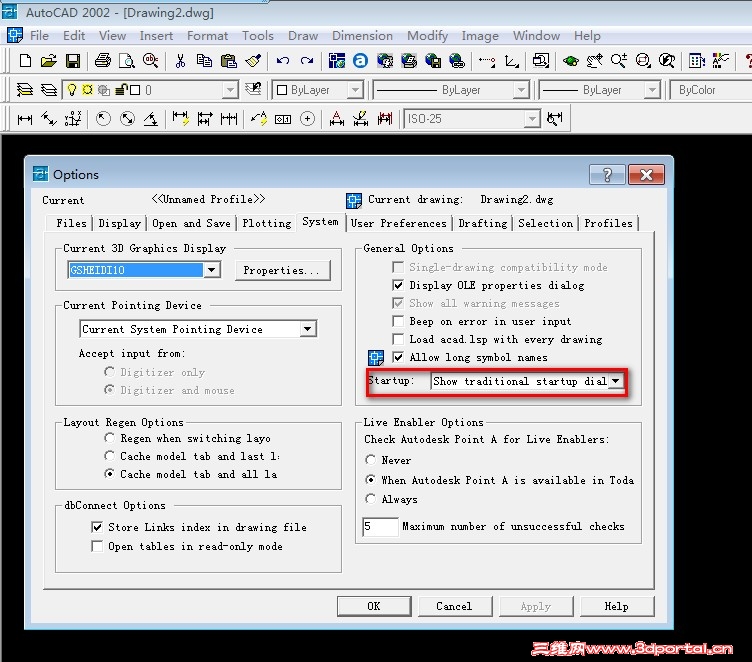Click the Zoom Previous icon
Viewport: 752px width, 662px height.
(x=667, y=61)
